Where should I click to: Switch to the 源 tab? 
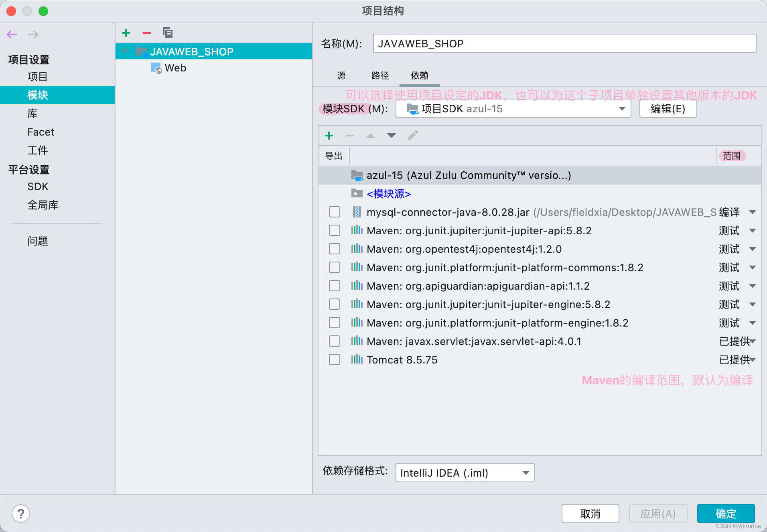coord(341,75)
